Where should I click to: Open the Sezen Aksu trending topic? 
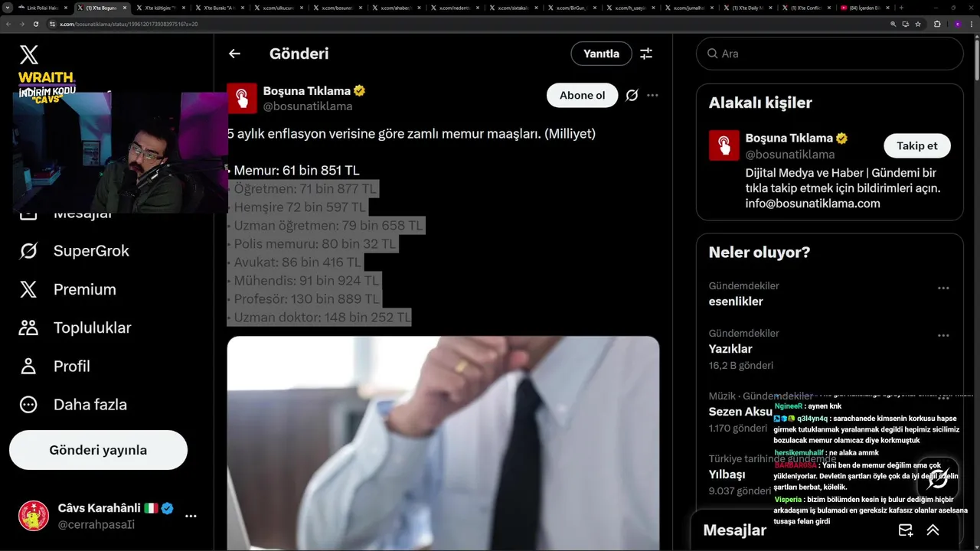(x=740, y=412)
